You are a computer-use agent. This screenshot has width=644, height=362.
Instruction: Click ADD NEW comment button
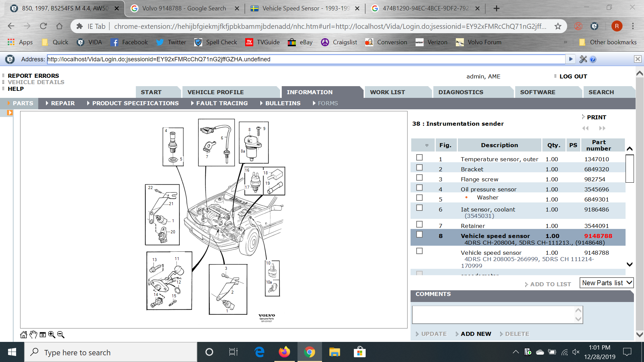(475, 334)
